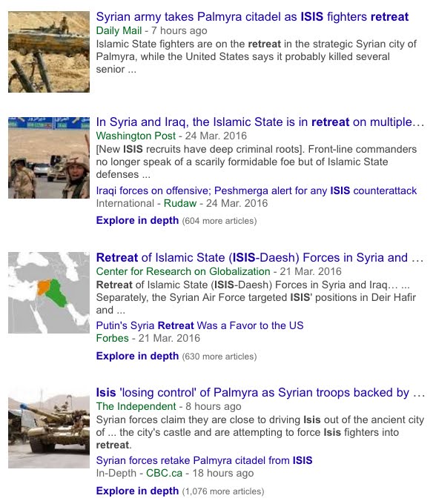The image size is (433, 504).
Task: Click the Washington Post source label
Action: tap(136, 136)
